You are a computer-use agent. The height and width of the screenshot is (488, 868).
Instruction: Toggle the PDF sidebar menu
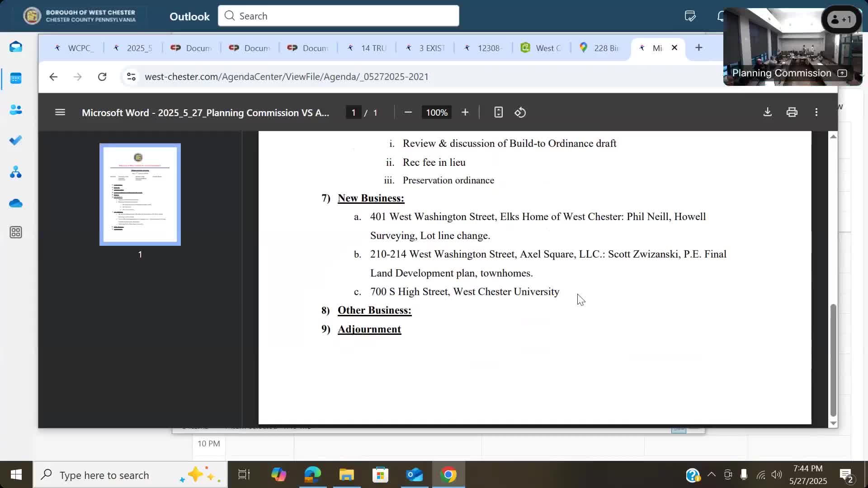click(x=60, y=112)
